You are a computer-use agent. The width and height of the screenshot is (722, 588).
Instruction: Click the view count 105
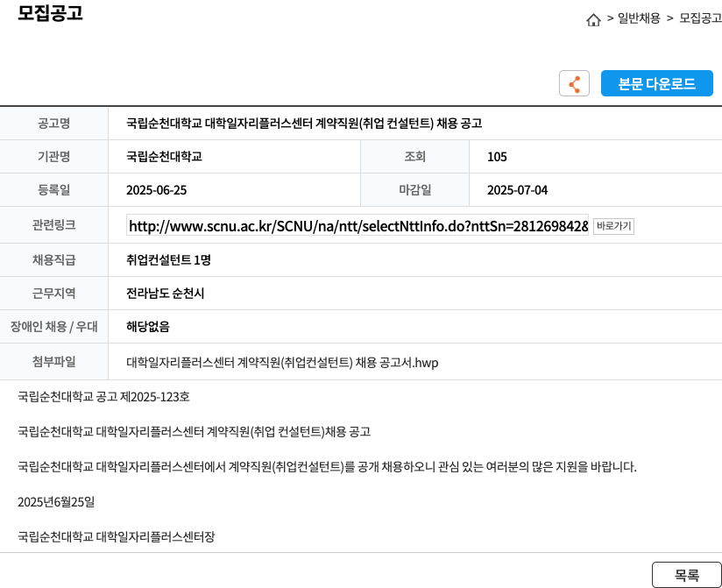(x=497, y=157)
